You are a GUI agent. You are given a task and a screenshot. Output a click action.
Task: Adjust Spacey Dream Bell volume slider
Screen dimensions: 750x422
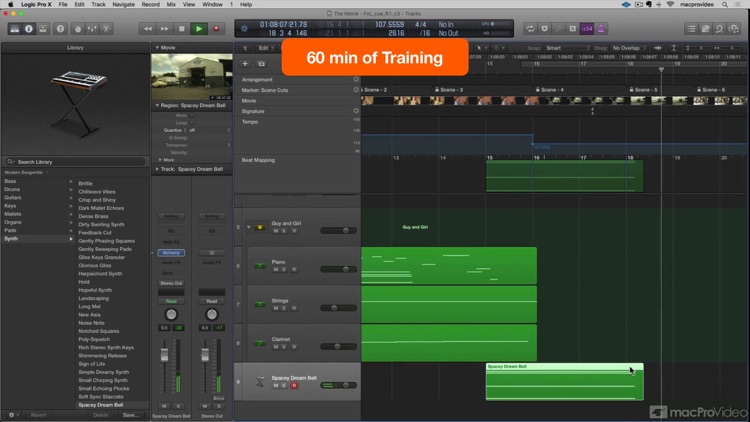click(339, 385)
